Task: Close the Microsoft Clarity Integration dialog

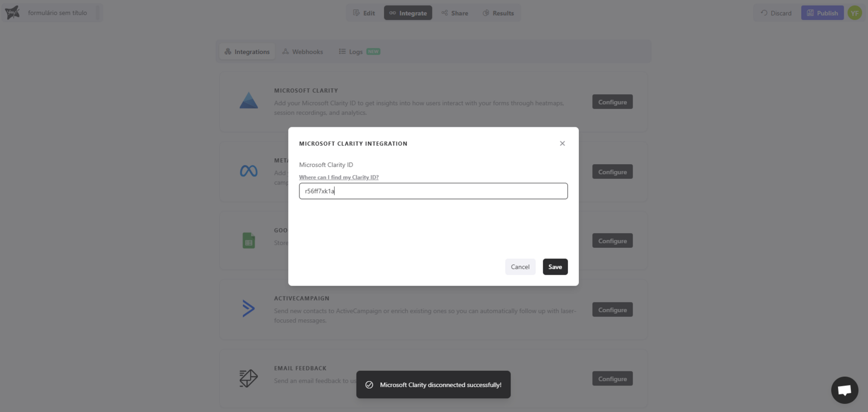Action: tap(562, 144)
